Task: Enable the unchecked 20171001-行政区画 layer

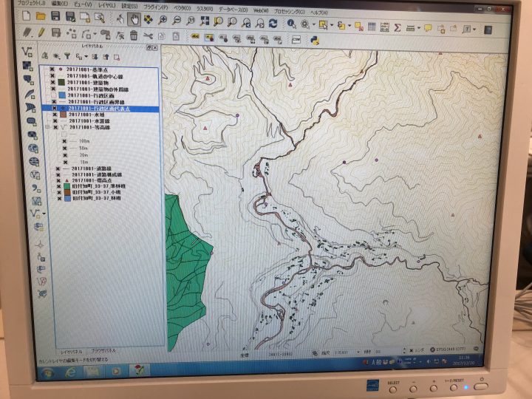Action: (x=53, y=95)
